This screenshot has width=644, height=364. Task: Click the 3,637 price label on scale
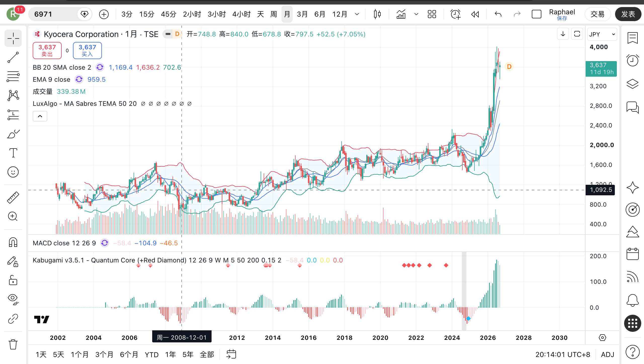[601, 69]
